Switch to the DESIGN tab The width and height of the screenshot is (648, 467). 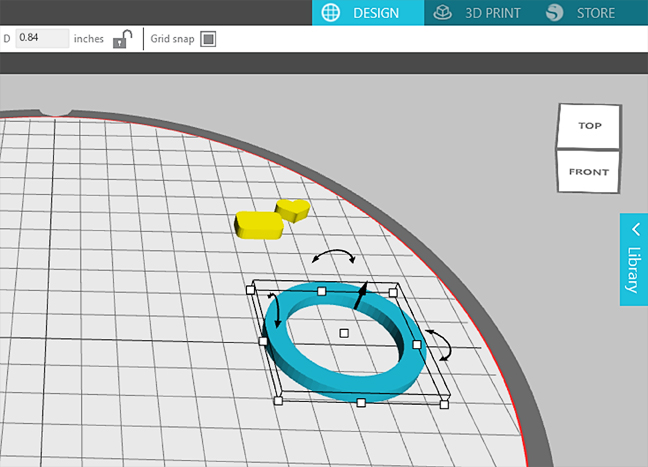368,13
